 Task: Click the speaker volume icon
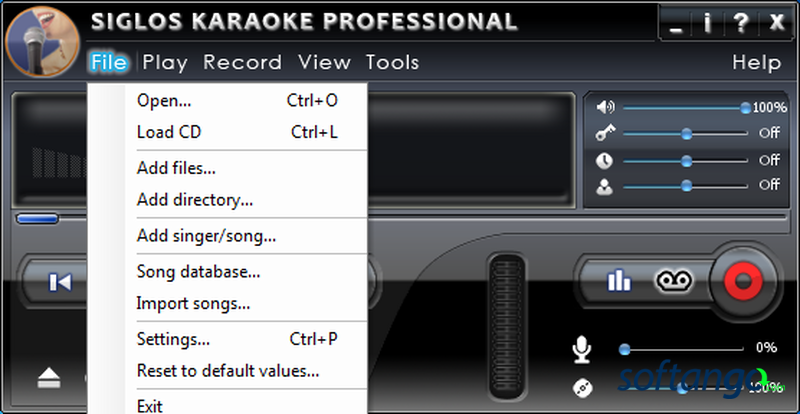(x=605, y=107)
